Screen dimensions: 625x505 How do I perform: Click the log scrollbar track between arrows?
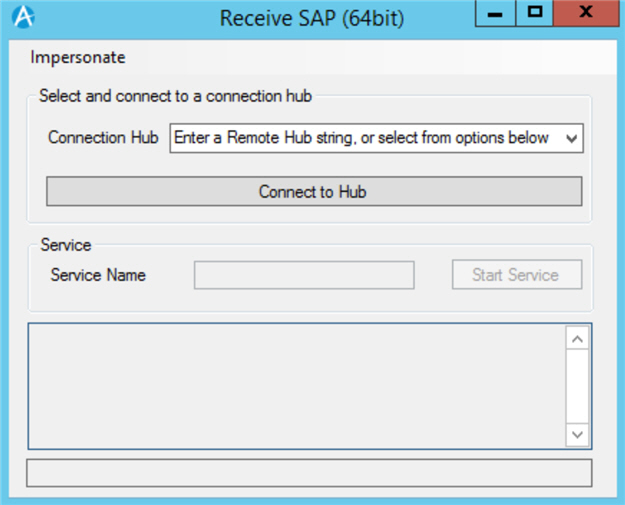577,386
